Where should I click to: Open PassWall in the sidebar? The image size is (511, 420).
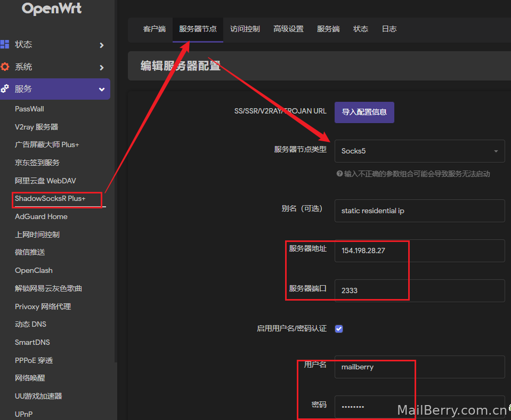click(x=29, y=109)
